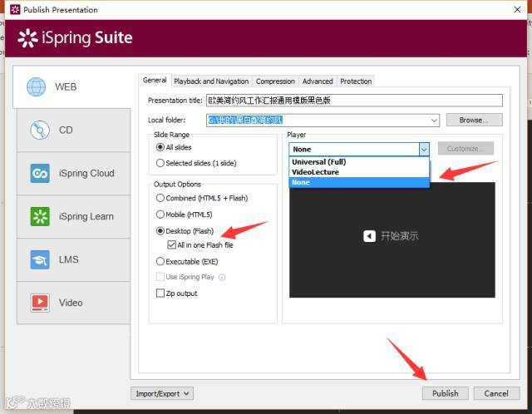Uncheck All in one Flash file

click(x=172, y=245)
